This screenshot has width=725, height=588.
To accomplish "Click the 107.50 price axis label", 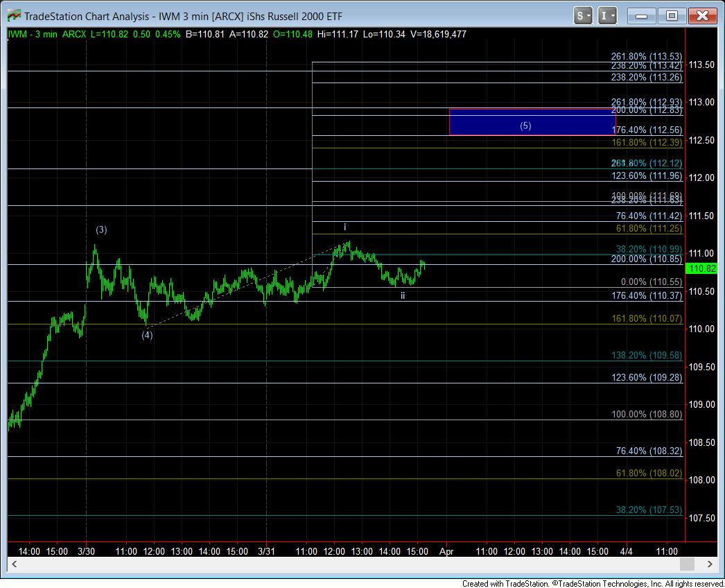I will [x=701, y=518].
